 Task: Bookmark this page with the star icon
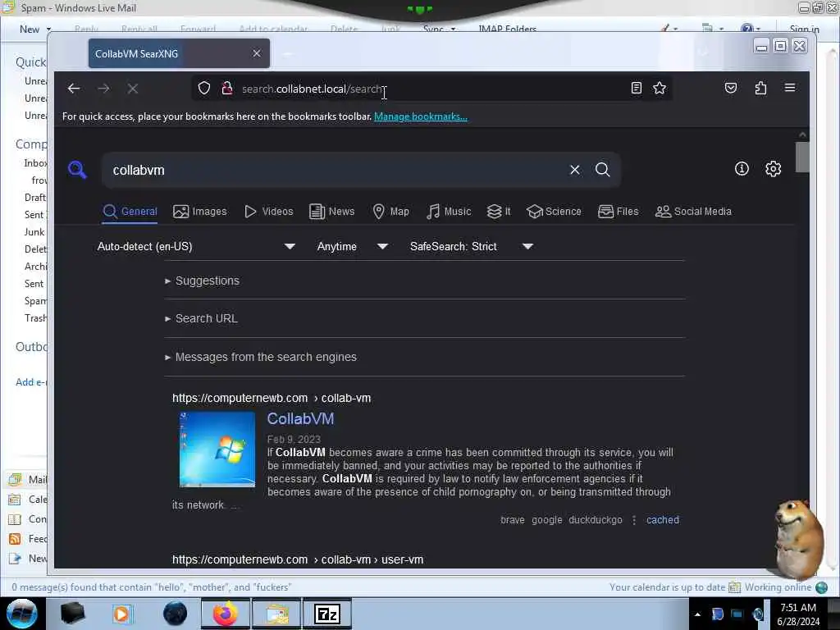tap(660, 88)
